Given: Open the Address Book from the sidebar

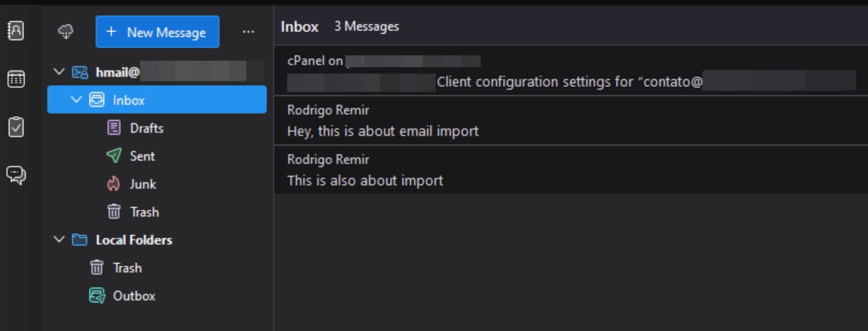Looking at the screenshot, I should 16,31.
